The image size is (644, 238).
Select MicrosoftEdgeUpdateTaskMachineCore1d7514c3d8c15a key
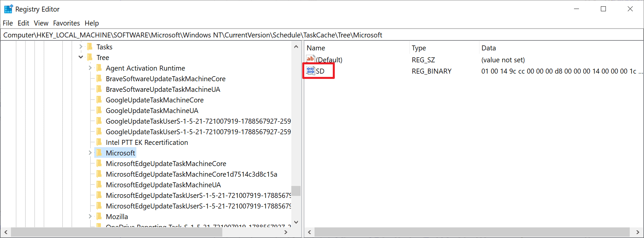point(191,174)
